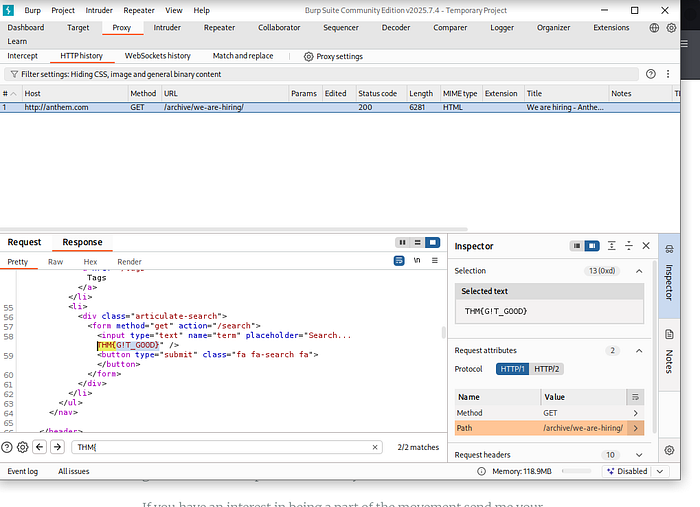700x507 pixels.
Task: Close the Inspector panel
Action: click(646, 246)
